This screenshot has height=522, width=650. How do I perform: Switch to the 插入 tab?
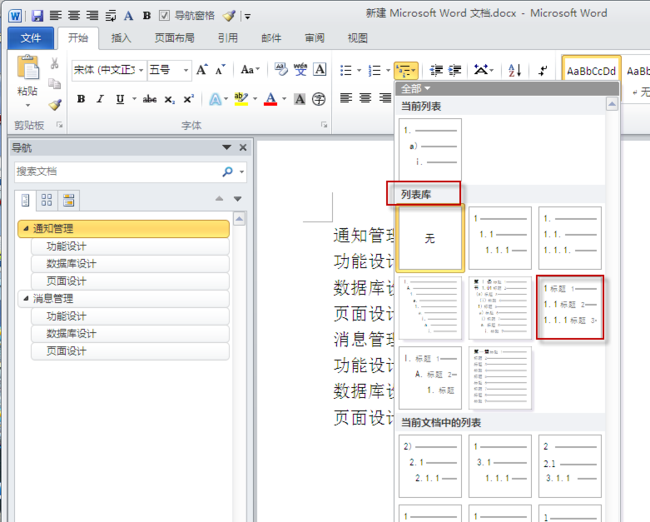tap(121, 38)
